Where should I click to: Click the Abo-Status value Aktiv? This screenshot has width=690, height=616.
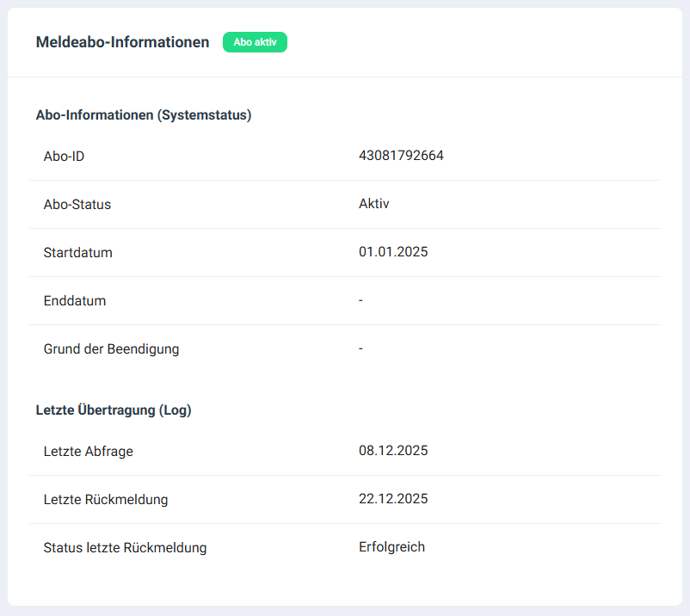[374, 204]
